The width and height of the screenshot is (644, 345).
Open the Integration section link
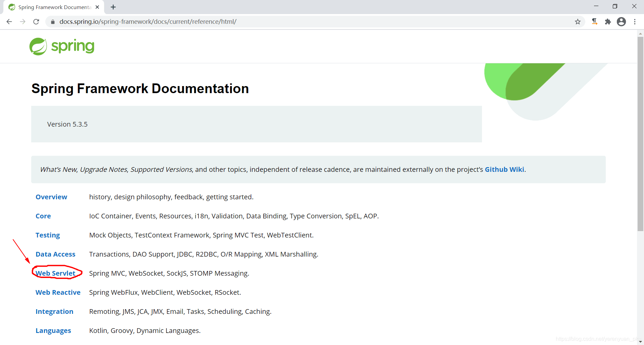tap(54, 312)
